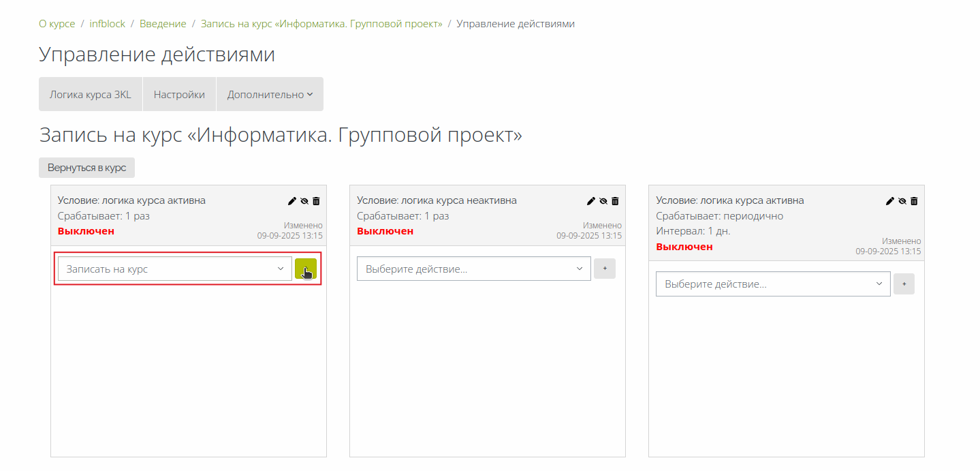The width and height of the screenshot is (980, 471).
Task: Click pencil edit icon in first condition card
Action: [x=292, y=201]
